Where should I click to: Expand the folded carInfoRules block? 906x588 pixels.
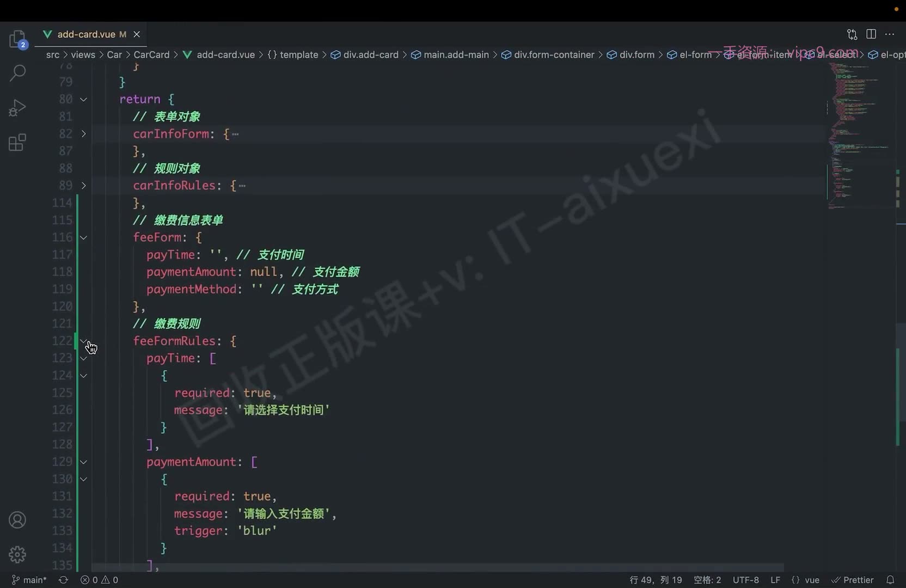click(x=83, y=185)
